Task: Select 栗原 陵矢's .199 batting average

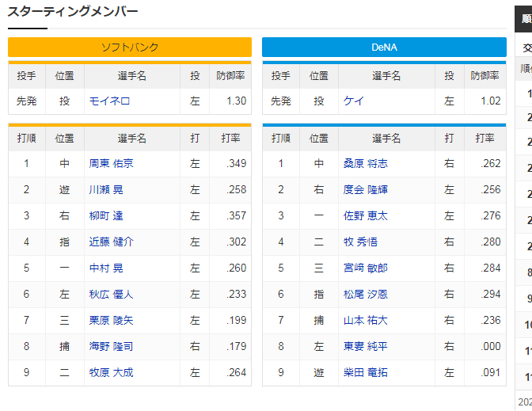Action: click(236, 321)
